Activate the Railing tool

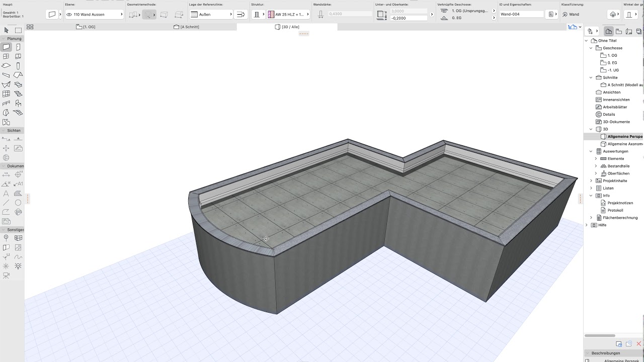point(6,103)
